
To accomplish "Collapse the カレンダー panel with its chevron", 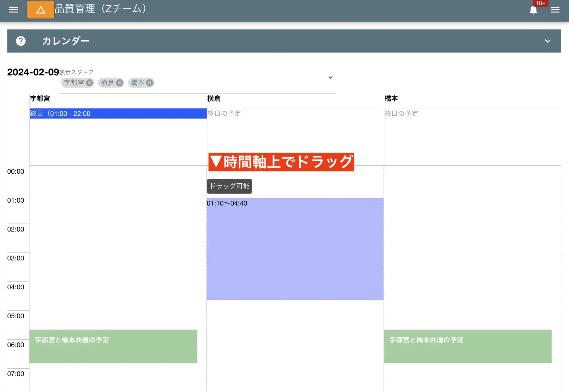I will [x=547, y=41].
